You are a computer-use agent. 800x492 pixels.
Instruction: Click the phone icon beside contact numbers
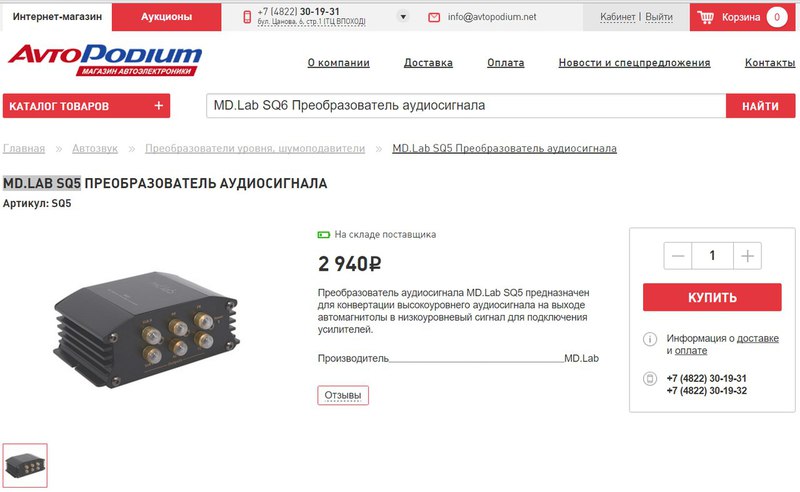[649, 379]
